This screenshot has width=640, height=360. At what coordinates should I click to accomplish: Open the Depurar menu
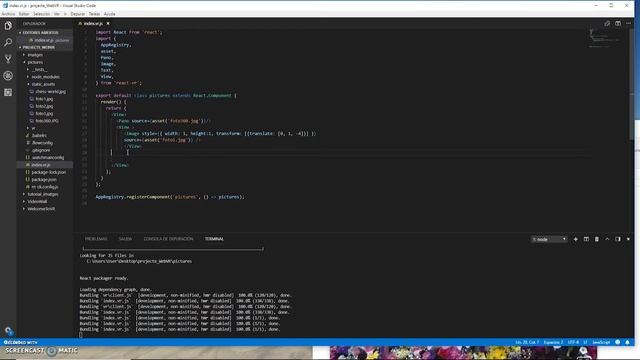coord(78,14)
